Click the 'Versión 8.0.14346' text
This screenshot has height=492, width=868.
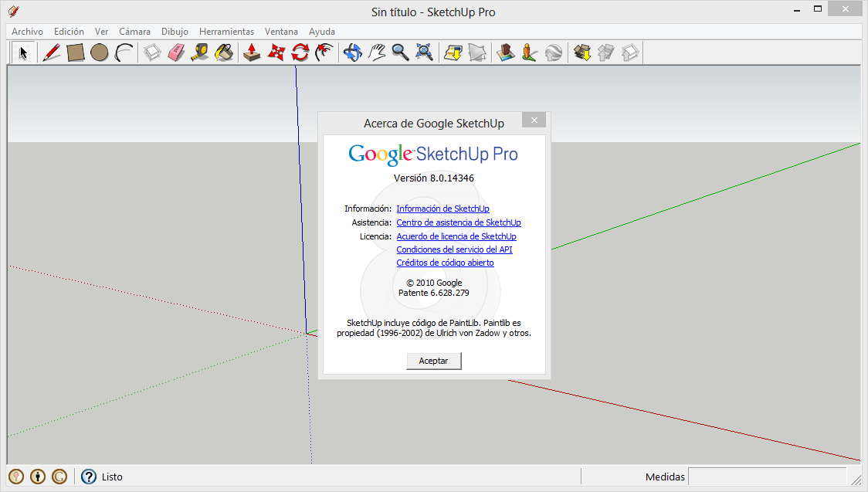[433, 178]
